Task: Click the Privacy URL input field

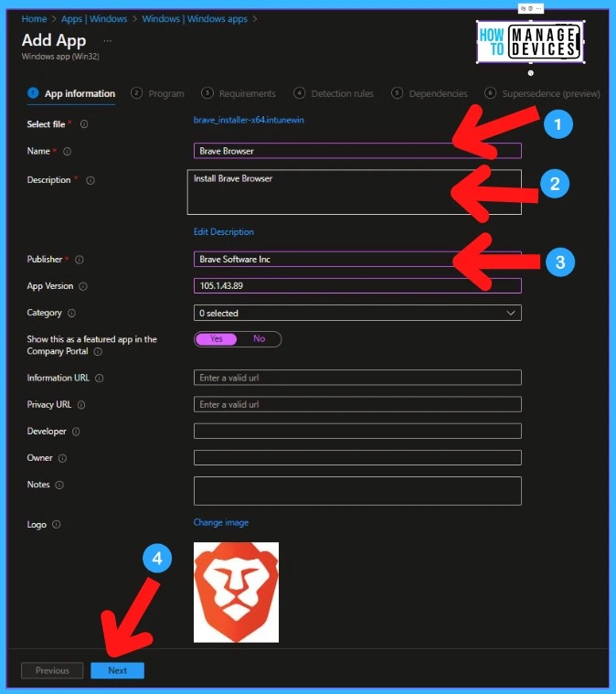Action: pyautogui.click(x=357, y=404)
